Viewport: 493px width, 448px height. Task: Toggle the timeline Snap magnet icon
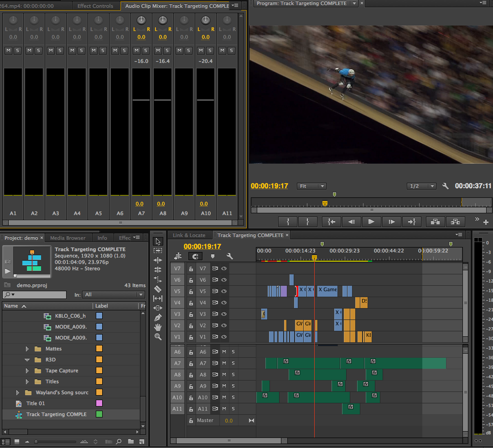coord(195,257)
